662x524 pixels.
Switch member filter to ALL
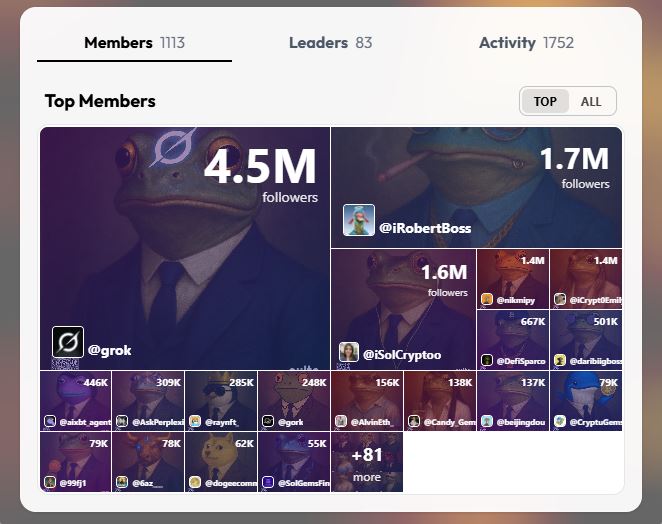(x=591, y=101)
